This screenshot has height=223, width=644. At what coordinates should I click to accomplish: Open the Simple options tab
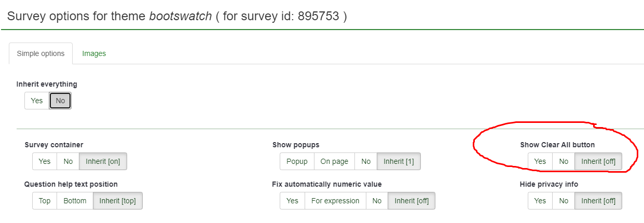point(41,53)
